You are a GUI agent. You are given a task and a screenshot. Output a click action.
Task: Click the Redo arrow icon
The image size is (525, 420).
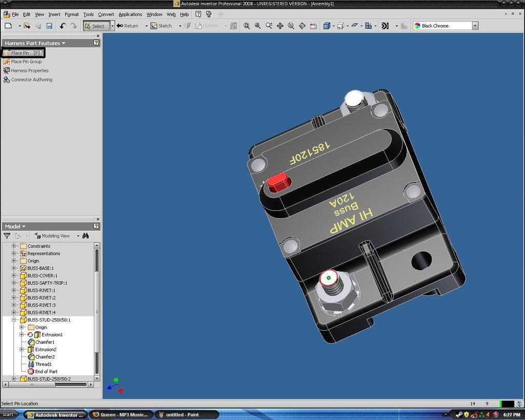[x=74, y=26]
